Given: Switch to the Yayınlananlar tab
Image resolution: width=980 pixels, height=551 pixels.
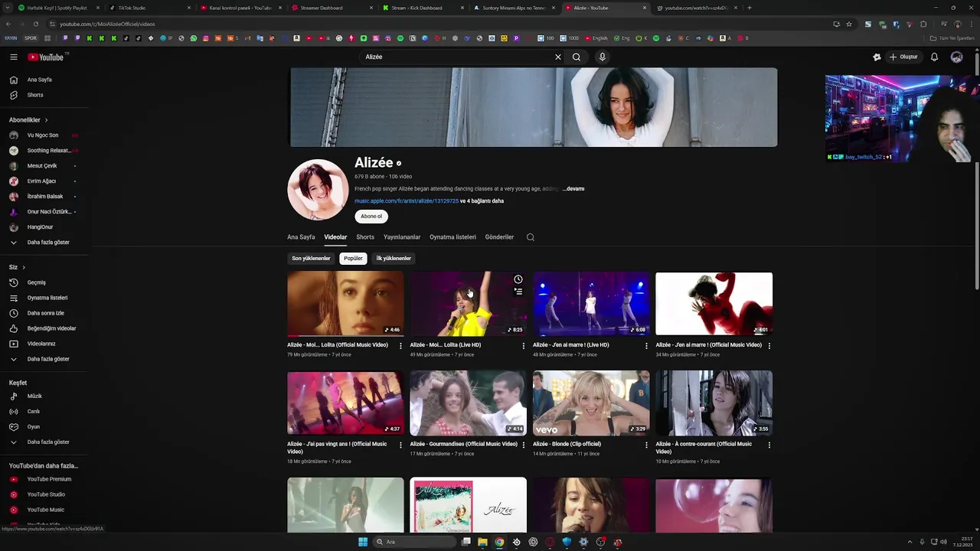Looking at the screenshot, I should (402, 237).
